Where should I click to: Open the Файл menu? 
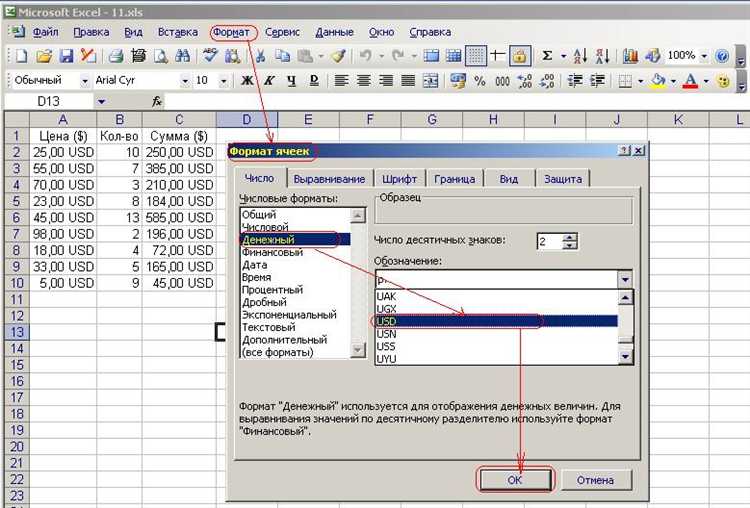(45, 32)
